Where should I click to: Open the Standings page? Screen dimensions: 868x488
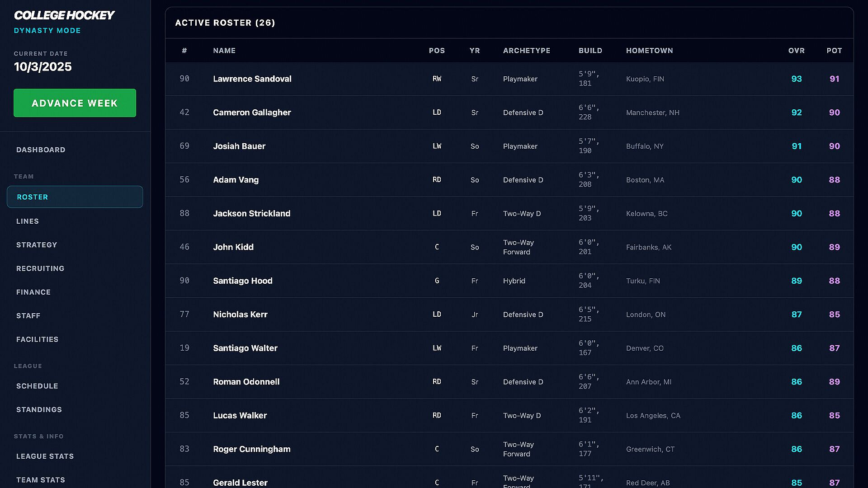[x=39, y=409]
